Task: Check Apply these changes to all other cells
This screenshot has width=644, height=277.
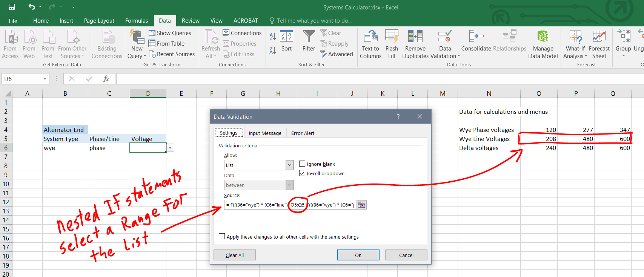Action: coord(222,236)
